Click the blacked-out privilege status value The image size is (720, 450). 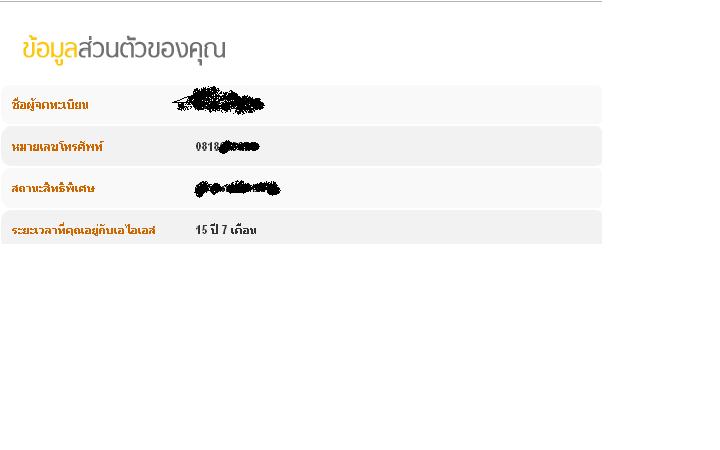coord(237,188)
